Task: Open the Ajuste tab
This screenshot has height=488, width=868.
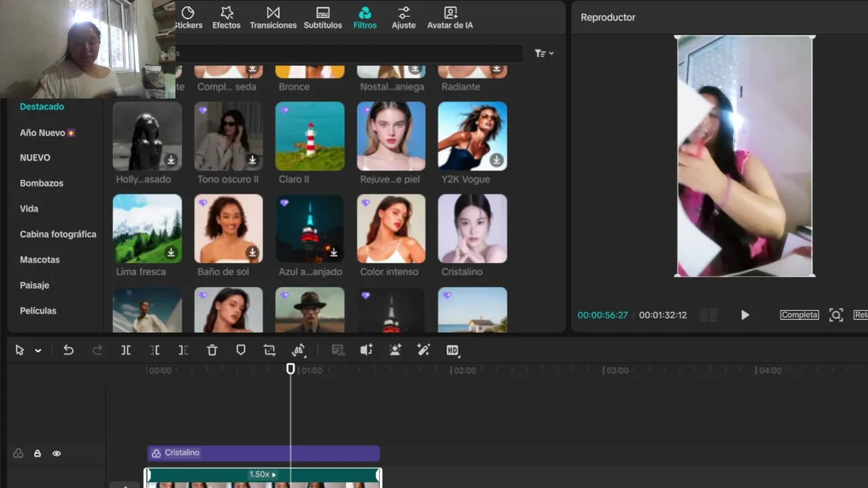Action: coord(403,18)
